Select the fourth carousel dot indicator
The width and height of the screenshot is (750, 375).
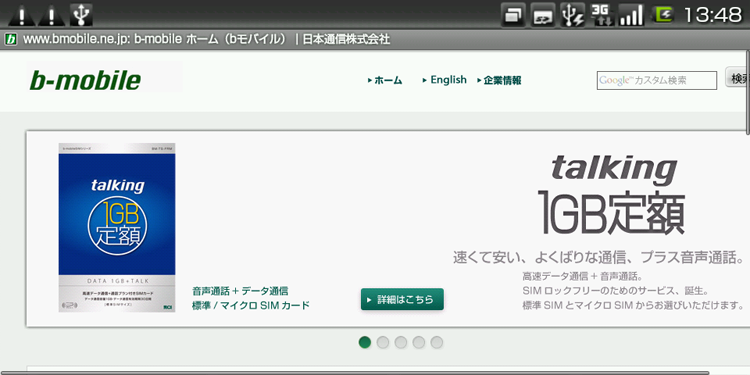[x=419, y=342]
